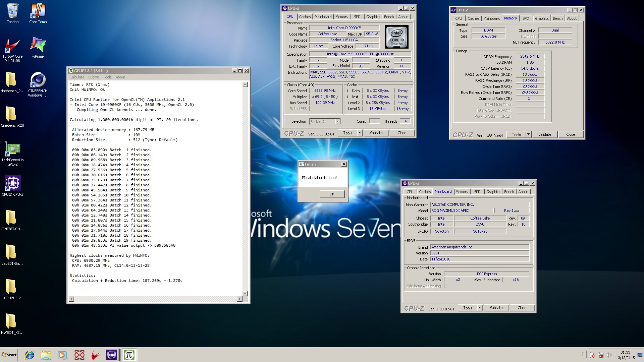Image resolution: width=644 pixels, height=362 pixels.
Task: Switch to CPU tab in Mainboard CPU-Z window
Action: [x=410, y=192]
